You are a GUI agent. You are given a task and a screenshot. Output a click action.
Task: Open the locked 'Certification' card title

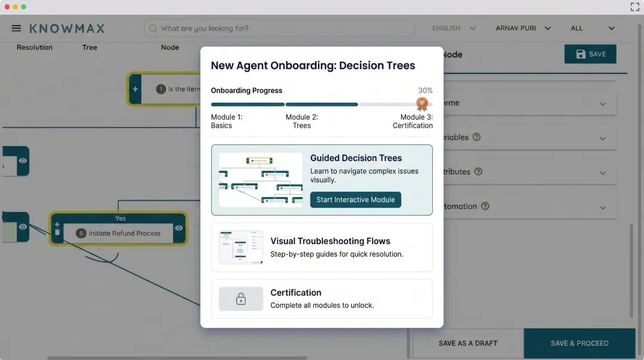(296, 293)
